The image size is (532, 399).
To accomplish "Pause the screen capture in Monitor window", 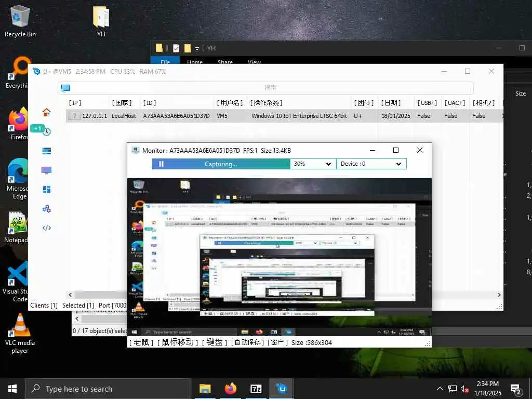I will (x=161, y=164).
